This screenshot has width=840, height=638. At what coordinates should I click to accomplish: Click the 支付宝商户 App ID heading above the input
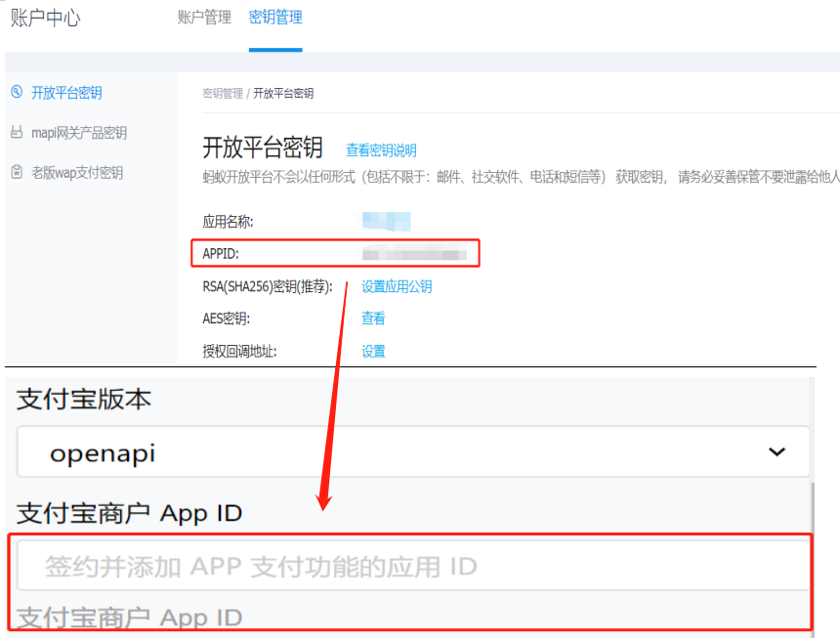[x=129, y=513]
